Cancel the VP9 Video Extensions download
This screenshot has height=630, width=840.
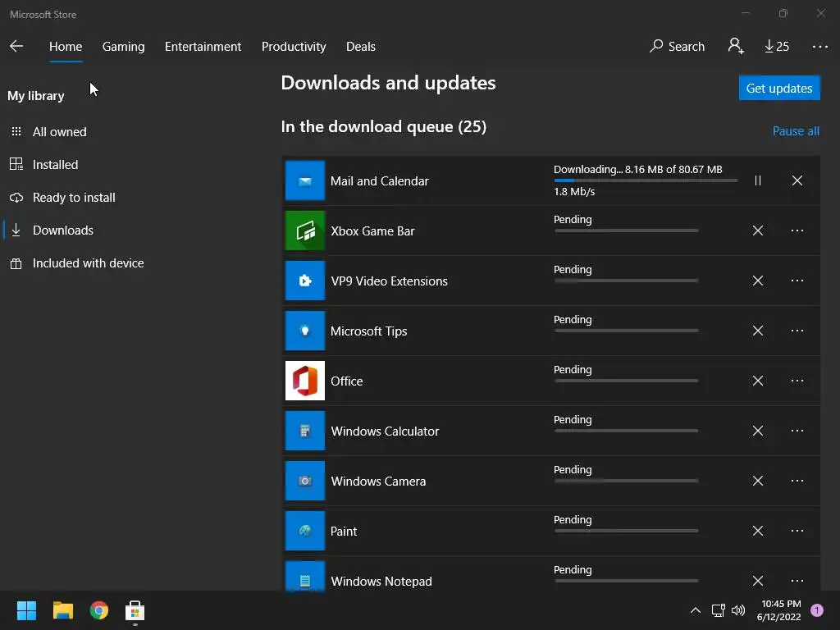[757, 281]
